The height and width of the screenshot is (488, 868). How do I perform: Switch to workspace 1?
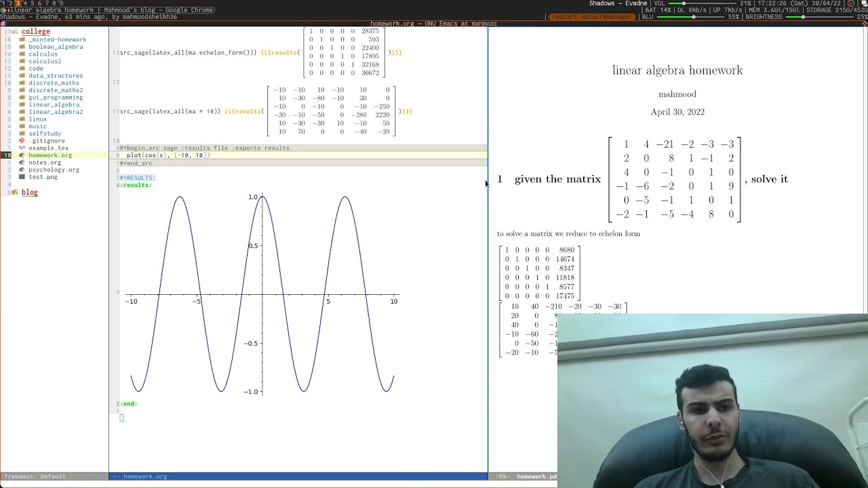(3, 3)
